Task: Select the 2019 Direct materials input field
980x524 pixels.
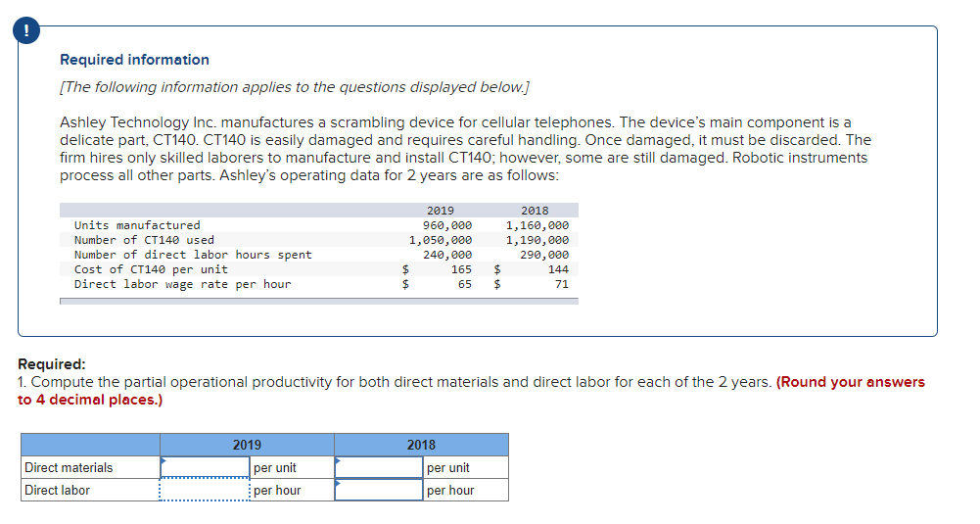Action: (x=205, y=468)
